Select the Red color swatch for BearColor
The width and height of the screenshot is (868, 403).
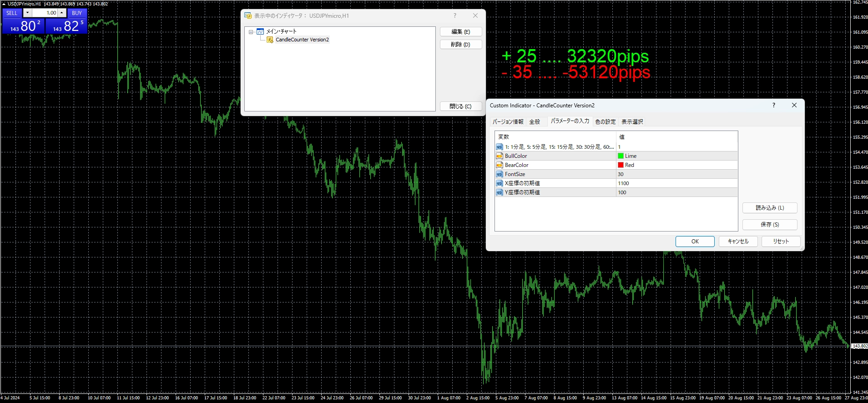tap(621, 165)
